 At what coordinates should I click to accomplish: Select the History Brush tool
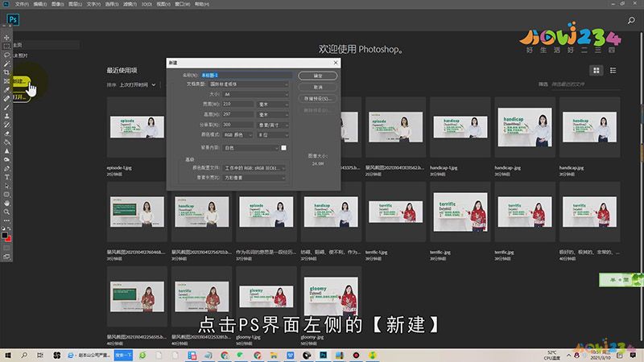pyautogui.click(x=6, y=125)
